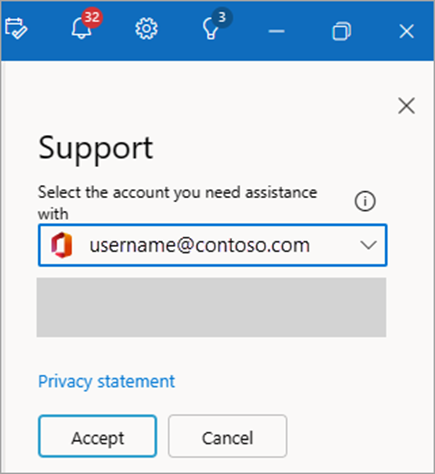Close the application window

click(406, 31)
